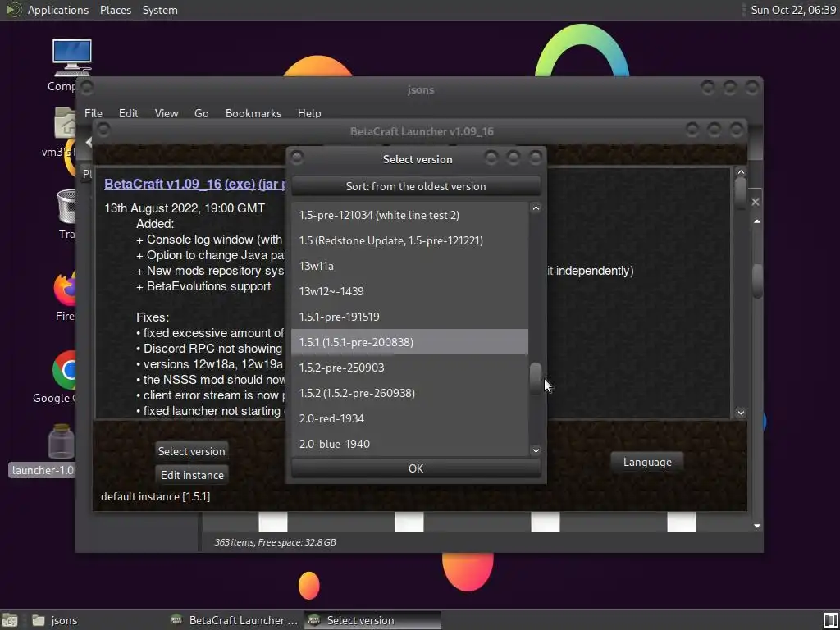Select version 1.5.1-pre-191519
The width and height of the screenshot is (840, 630).
click(x=410, y=317)
